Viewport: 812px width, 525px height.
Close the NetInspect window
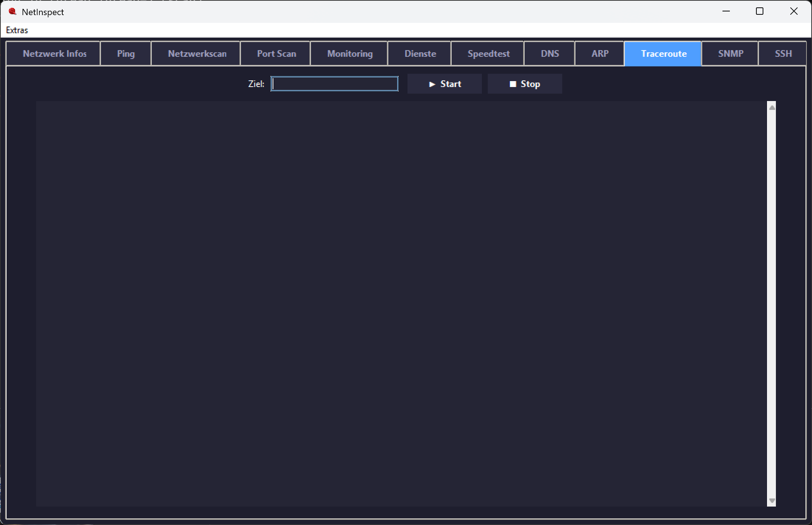(794, 11)
